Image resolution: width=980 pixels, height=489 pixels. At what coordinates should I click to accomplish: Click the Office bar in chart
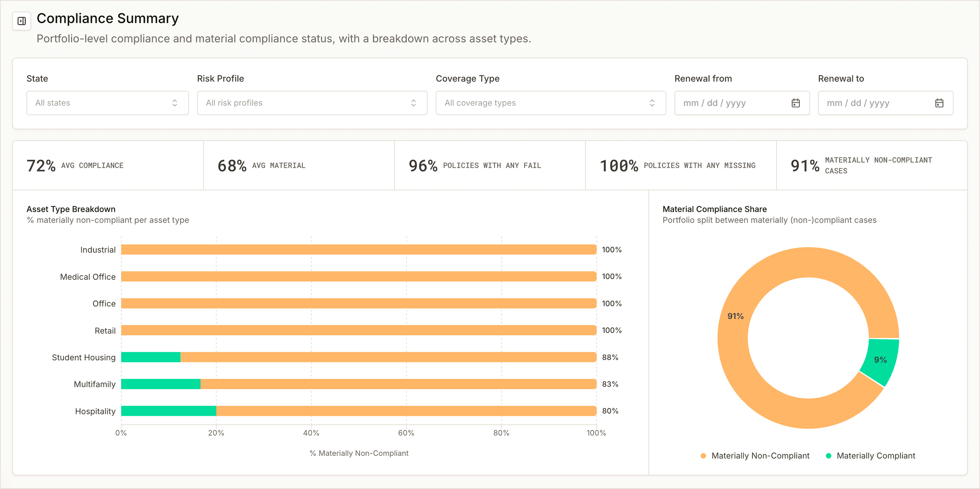[359, 303]
